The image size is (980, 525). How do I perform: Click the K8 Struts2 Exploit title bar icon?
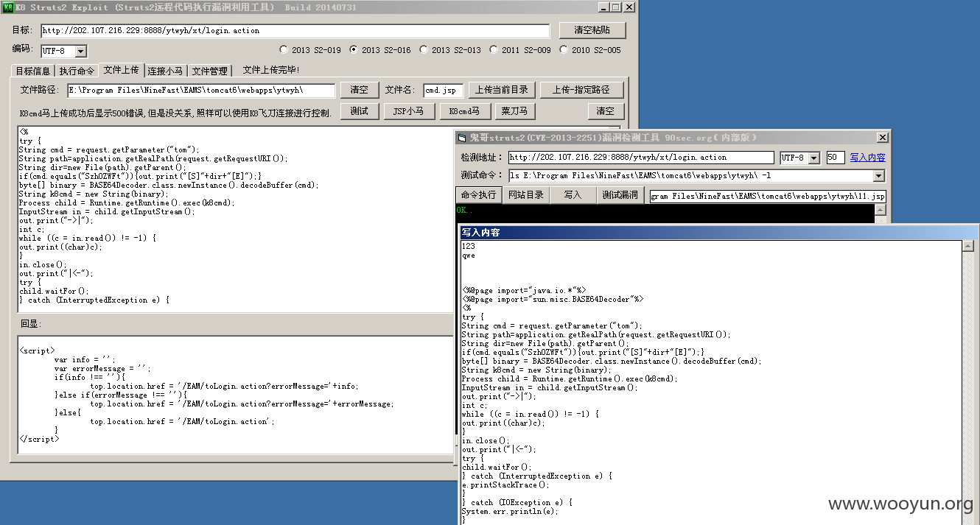(x=7, y=7)
